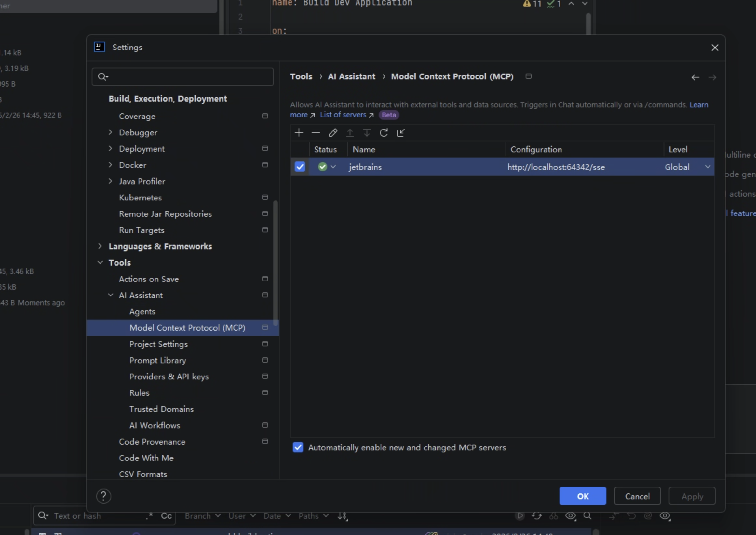Toggle Automatically enable new MCP servers checkbox

[x=298, y=447]
